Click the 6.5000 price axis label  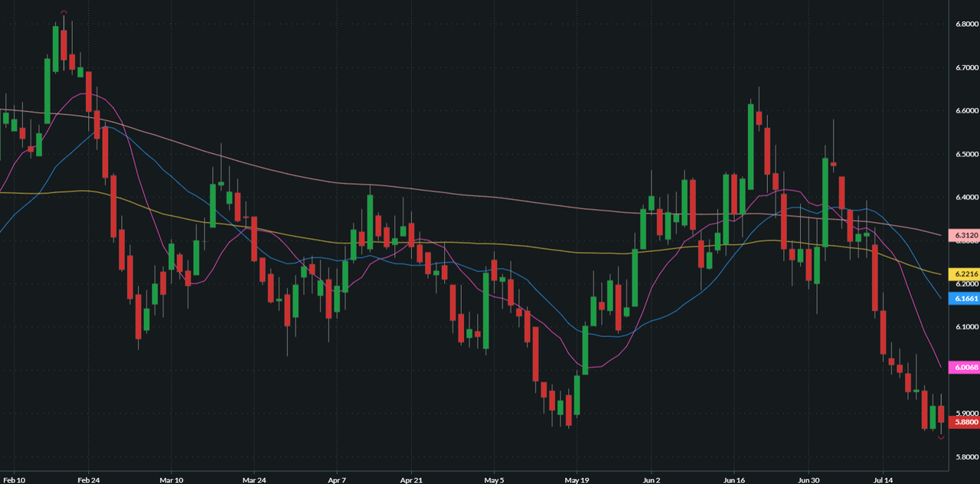click(x=967, y=155)
